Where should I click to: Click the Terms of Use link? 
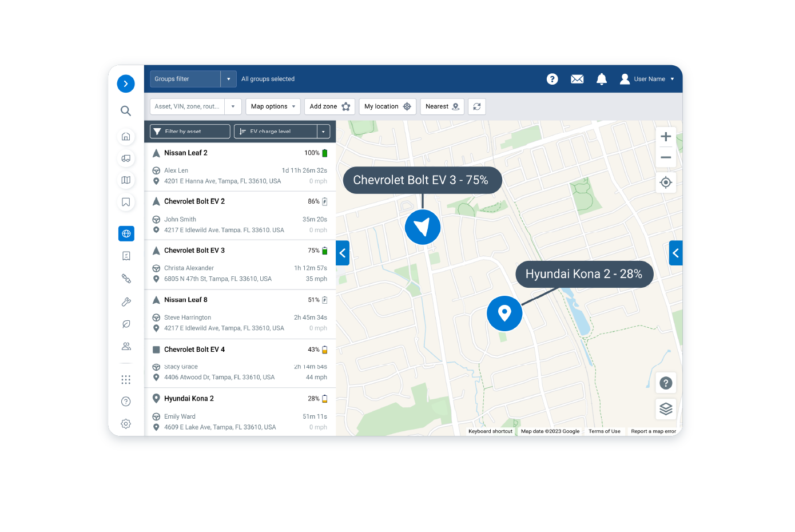604,431
